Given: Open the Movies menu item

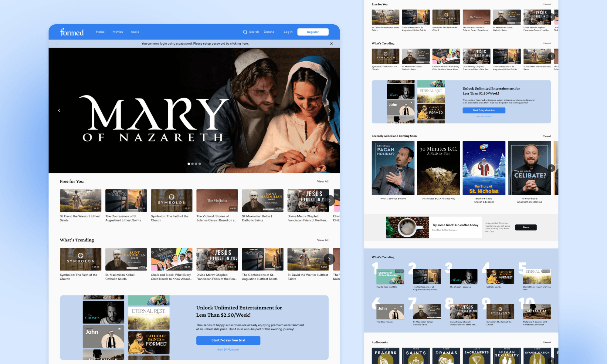Looking at the screenshot, I should click(x=117, y=32).
